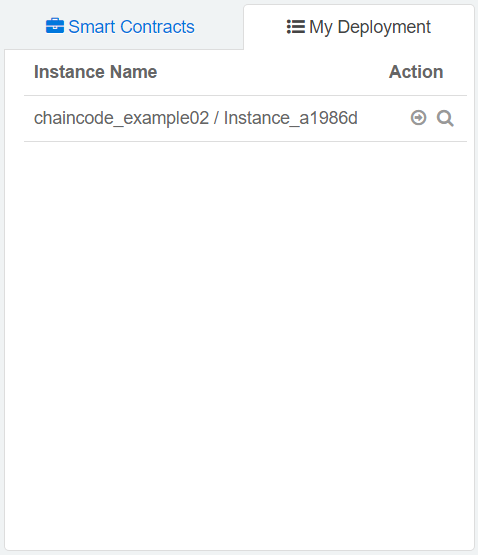Click the magnifier query icon for Instance_a1986d

[445, 118]
